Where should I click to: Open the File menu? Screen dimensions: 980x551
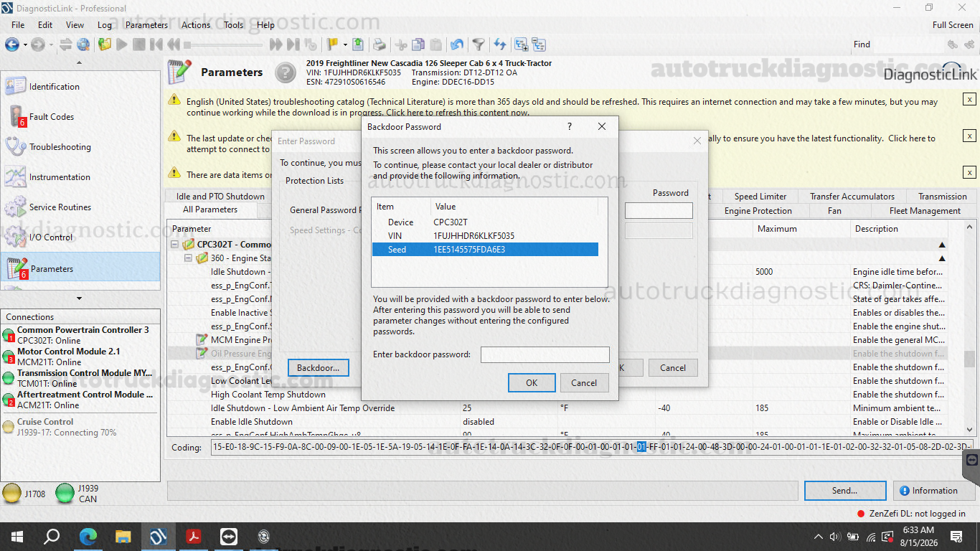[x=18, y=24]
